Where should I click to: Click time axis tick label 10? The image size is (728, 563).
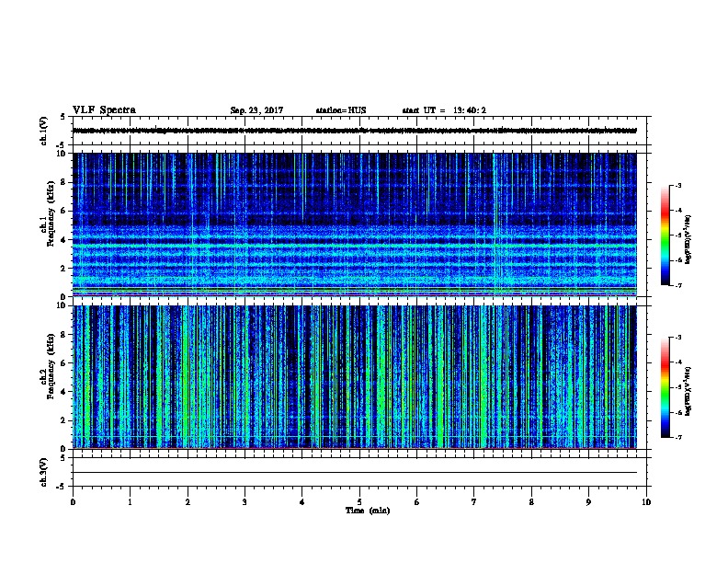646,502
